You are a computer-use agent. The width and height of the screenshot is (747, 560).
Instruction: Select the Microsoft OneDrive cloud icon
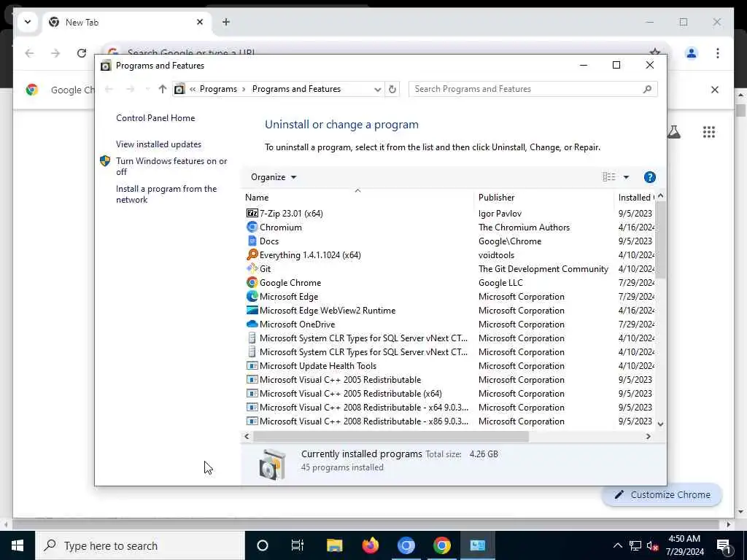click(252, 324)
